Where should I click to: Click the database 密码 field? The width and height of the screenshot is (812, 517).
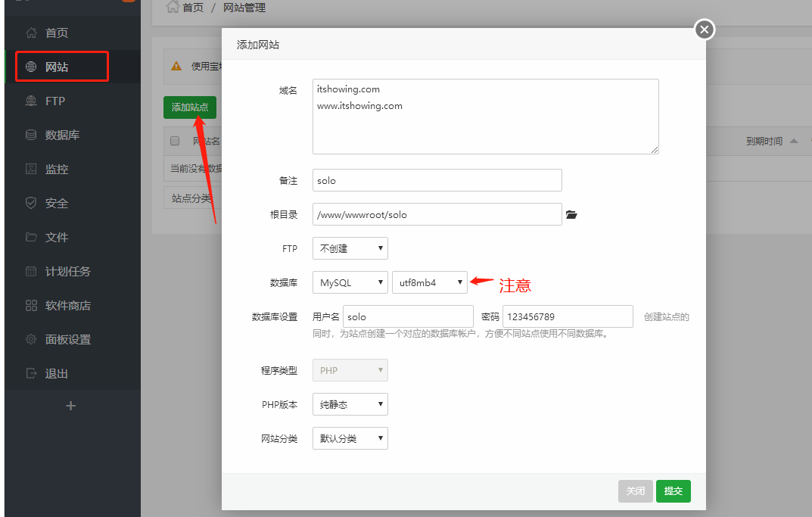[567, 316]
